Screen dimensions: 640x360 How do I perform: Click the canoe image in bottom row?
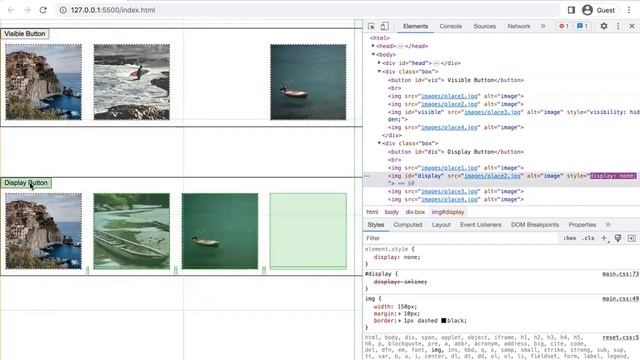pos(131,231)
